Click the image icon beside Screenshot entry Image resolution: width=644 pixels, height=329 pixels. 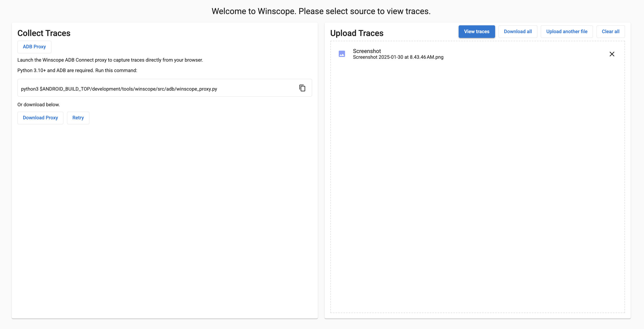(342, 54)
